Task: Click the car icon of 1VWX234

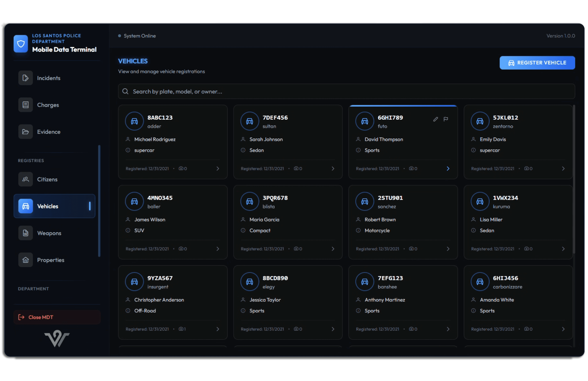Action: click(x=480, y=202)
